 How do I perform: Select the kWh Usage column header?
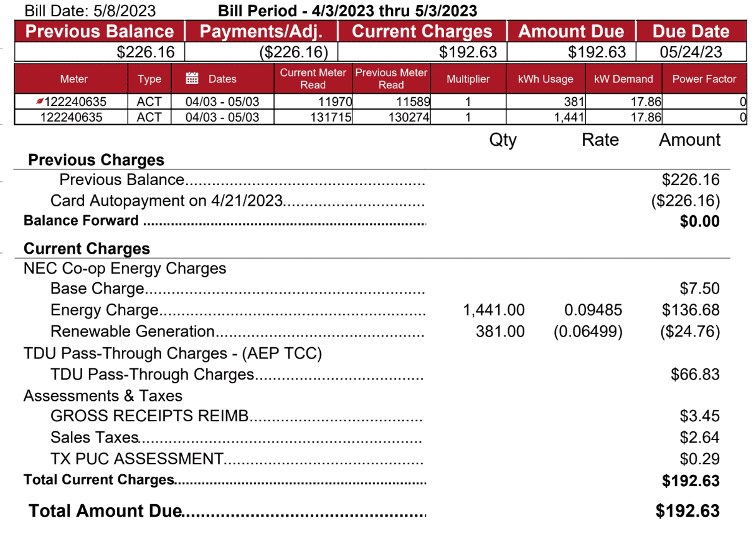click(546, 79)
